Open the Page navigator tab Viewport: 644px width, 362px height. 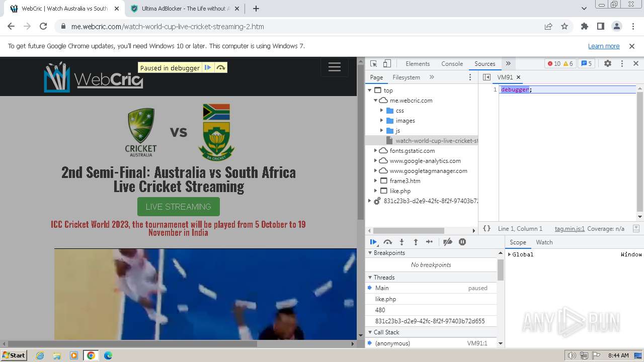(376, 77)
